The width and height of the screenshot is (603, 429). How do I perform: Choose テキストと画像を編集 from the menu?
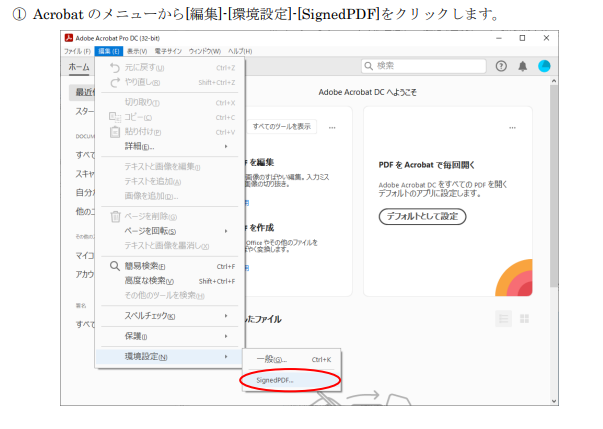tap(170, 166)
